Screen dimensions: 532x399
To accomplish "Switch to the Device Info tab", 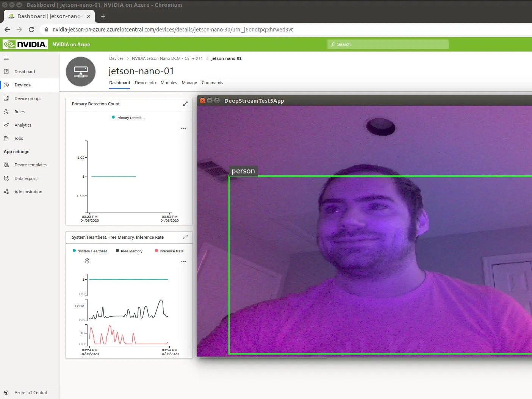I will 145,82.
